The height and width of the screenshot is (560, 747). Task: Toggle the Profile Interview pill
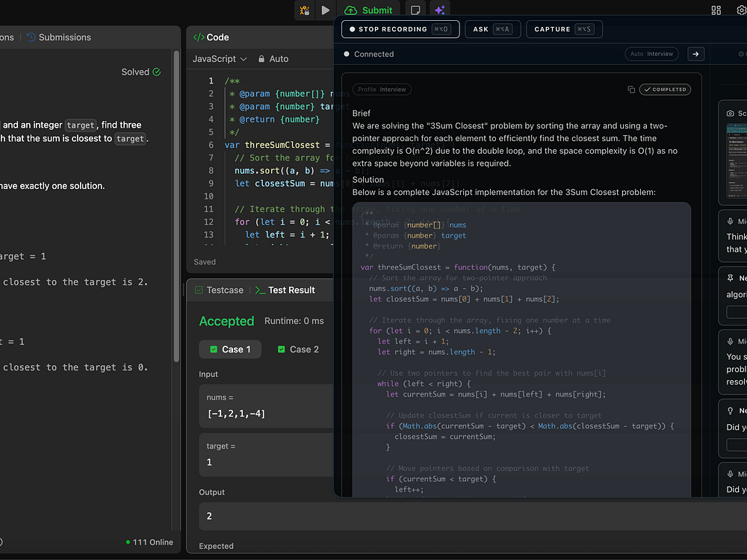(x=382, y=90)
